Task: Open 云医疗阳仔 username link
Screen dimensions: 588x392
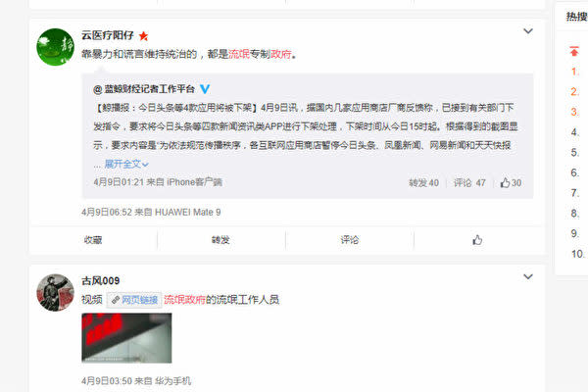Action: point(108,35)
